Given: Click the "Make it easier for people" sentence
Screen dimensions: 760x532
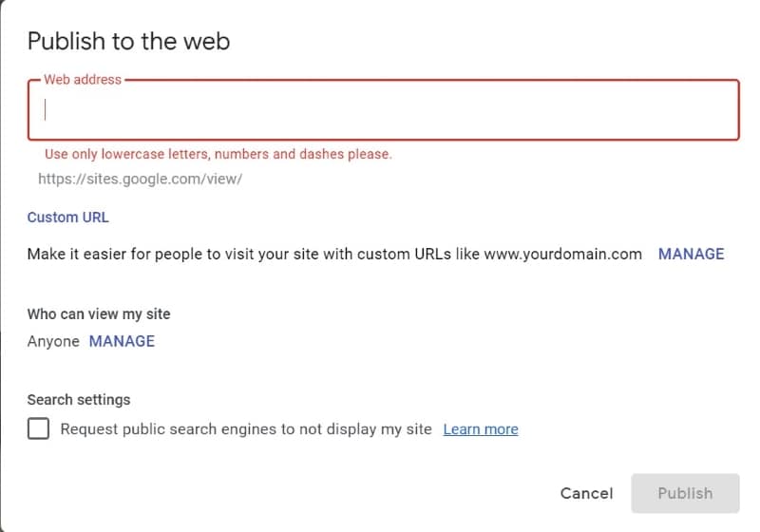Looking at the screenshot, I should click(x=254, y=255).
